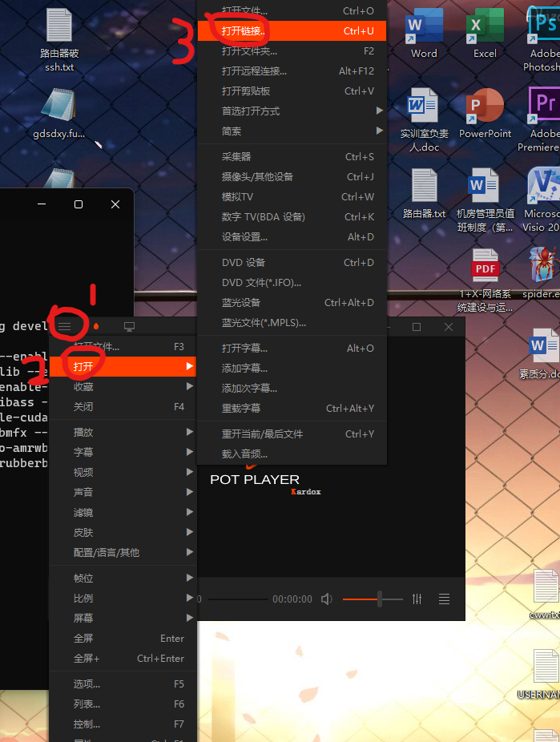Screen dimensions: 560x742
Task: Click the playback seek bar
Action: (236, 599)
